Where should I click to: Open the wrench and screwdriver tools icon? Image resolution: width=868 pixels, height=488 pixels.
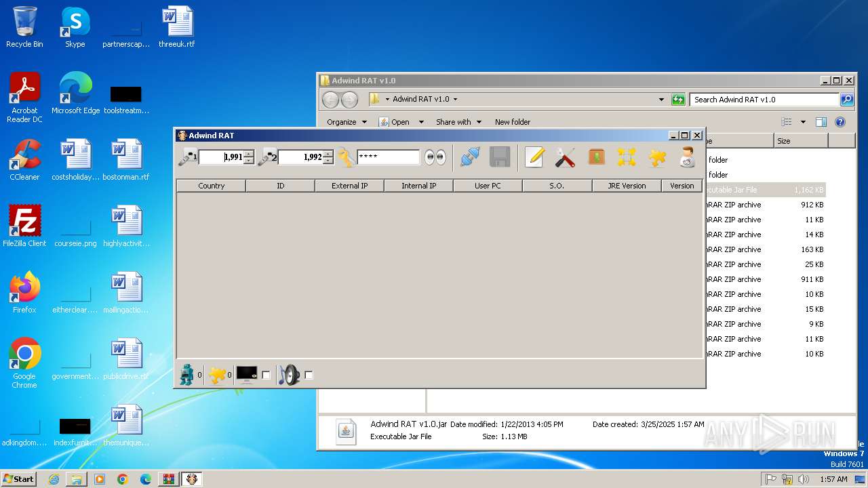pyautogui.click(x=565, y=157)
